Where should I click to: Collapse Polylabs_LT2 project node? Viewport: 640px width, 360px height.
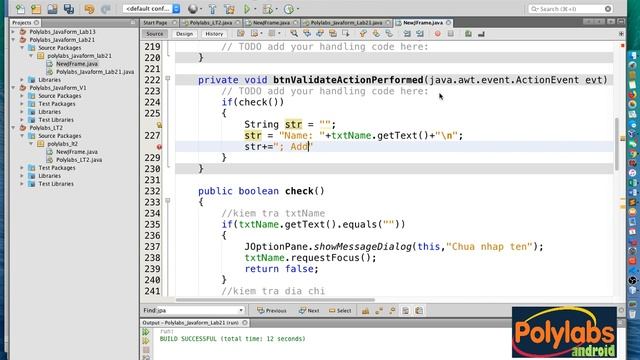(x=13, y=128)
